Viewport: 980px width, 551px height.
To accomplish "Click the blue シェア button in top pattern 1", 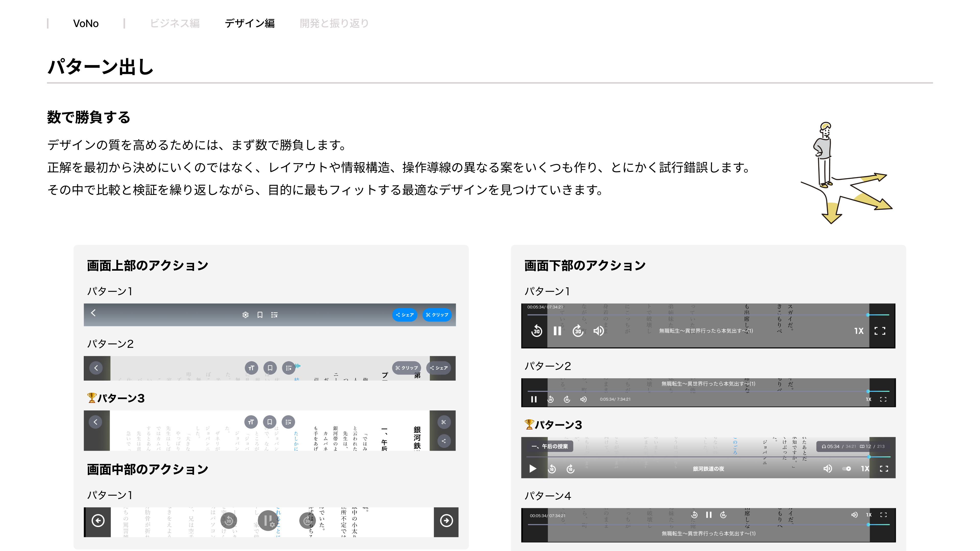I will pyautogui.click(x=405, y=315).
